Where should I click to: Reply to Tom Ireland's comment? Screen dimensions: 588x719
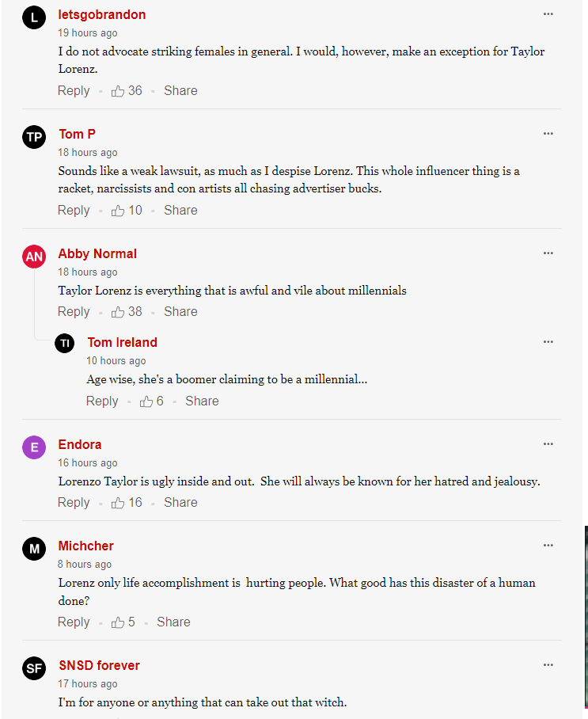point(102,401)
